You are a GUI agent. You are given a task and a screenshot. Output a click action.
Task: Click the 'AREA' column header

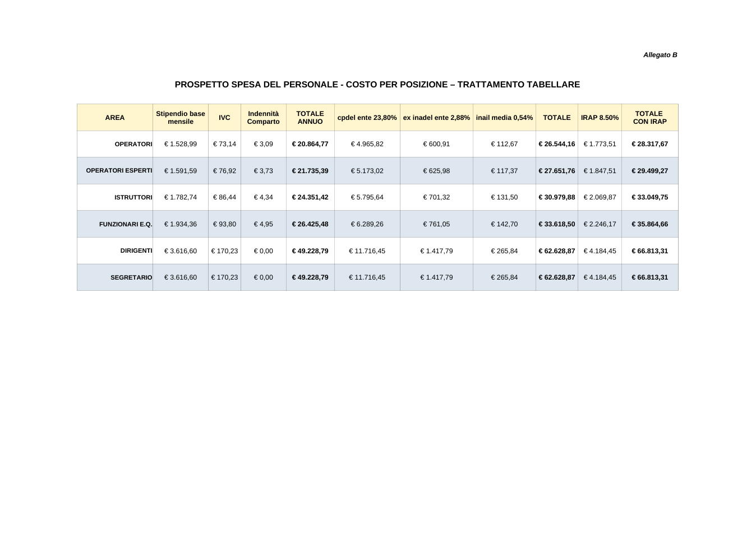click(x=115, y=118)
